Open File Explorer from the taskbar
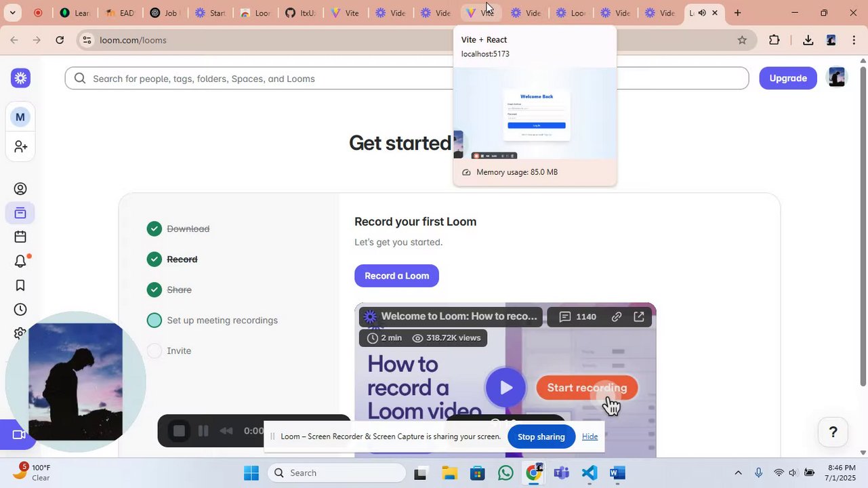Screen dimensions: 868x488 click(x=449, y=472)
